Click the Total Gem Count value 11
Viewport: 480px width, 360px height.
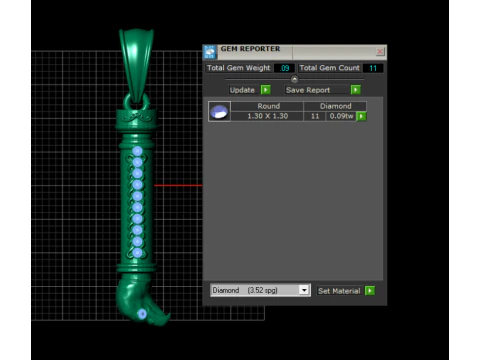[373, 68]
